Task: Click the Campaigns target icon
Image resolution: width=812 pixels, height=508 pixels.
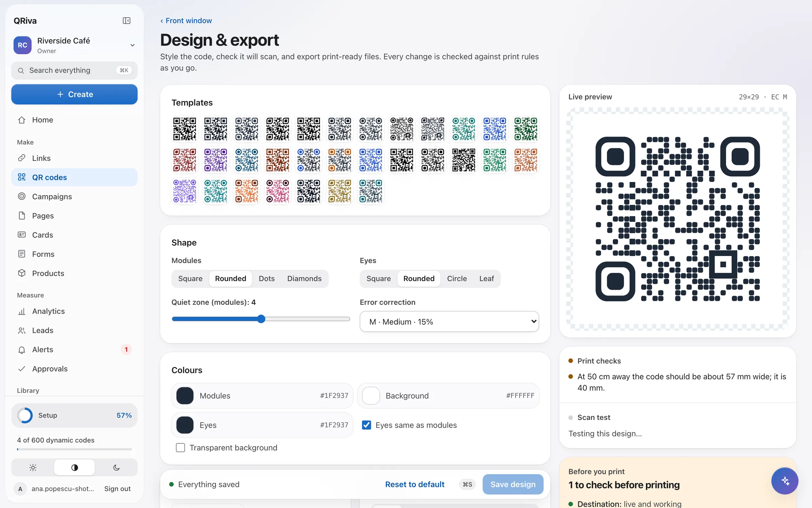Action: [x=22, y=196]
